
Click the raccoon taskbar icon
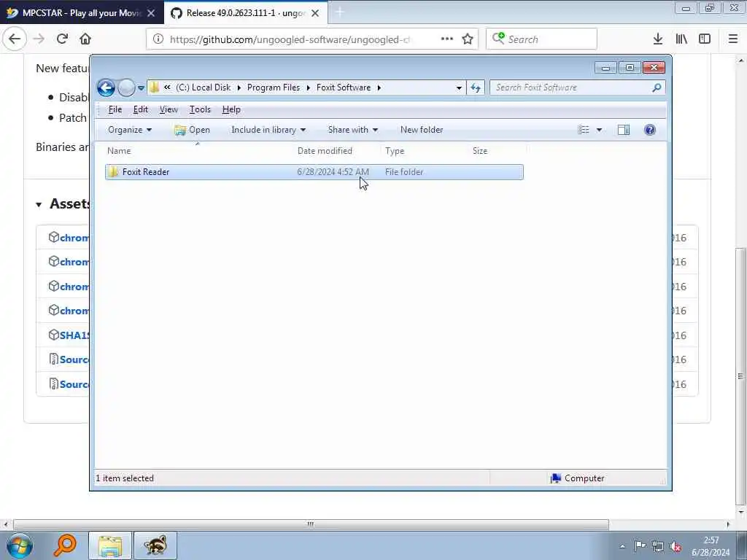(155, 545)
